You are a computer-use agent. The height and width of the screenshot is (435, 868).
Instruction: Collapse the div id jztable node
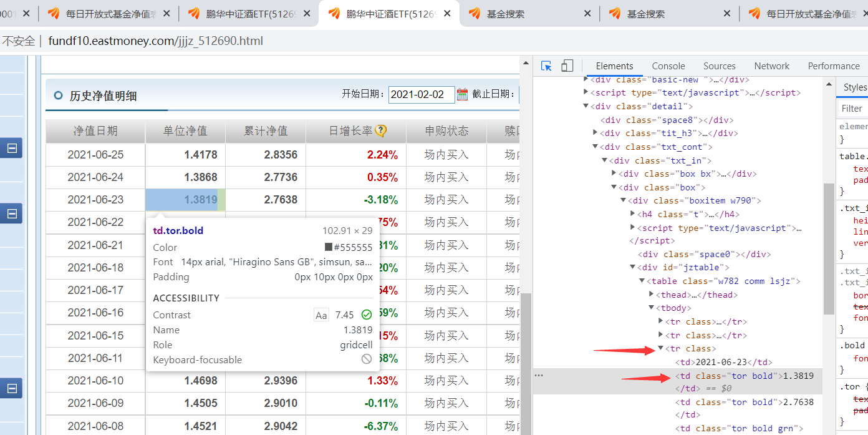click(x=633, y=268)
